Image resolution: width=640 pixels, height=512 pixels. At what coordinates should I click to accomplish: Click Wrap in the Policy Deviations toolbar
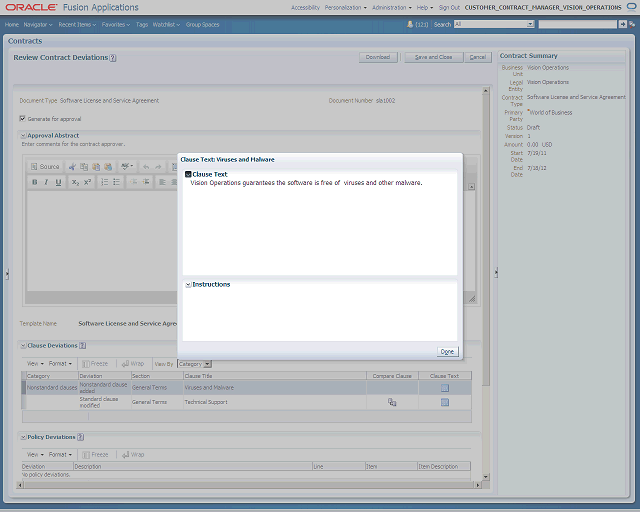pyautogui.click(x=133, y=454)
